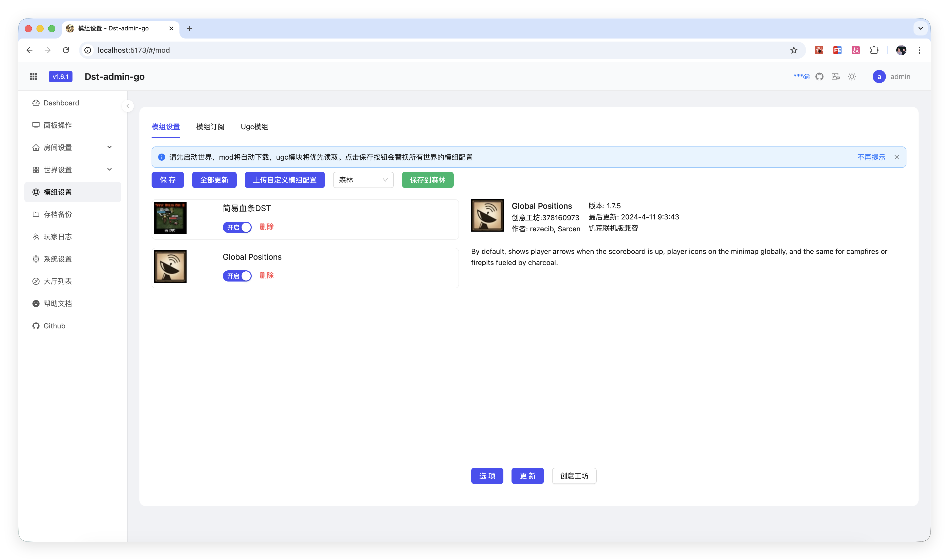The image size is (949, 560).
Task: Toggle light/dark theme sun icon
Action: click(x=852, y=77)
